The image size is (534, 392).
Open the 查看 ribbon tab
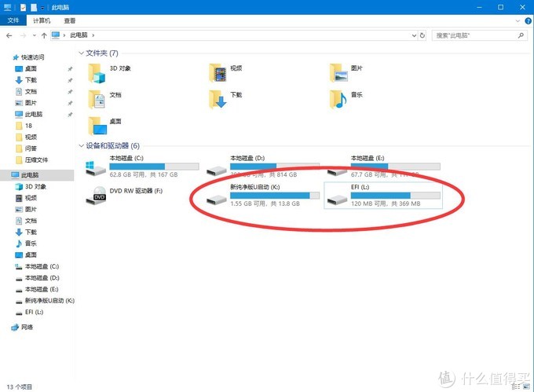(x=70, y=20)
